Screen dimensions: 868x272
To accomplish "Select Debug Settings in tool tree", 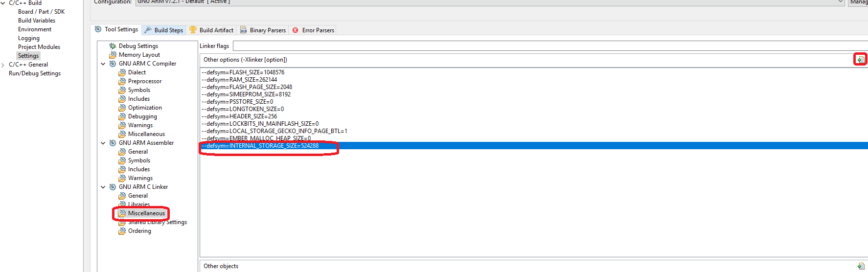I will pos(138,46).
